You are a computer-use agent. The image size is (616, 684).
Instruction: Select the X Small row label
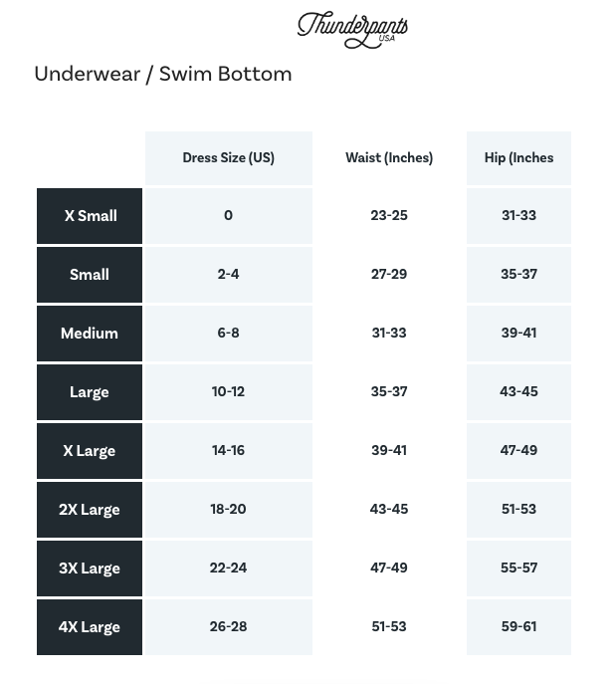pyautogui.click(x=90, y=216)
